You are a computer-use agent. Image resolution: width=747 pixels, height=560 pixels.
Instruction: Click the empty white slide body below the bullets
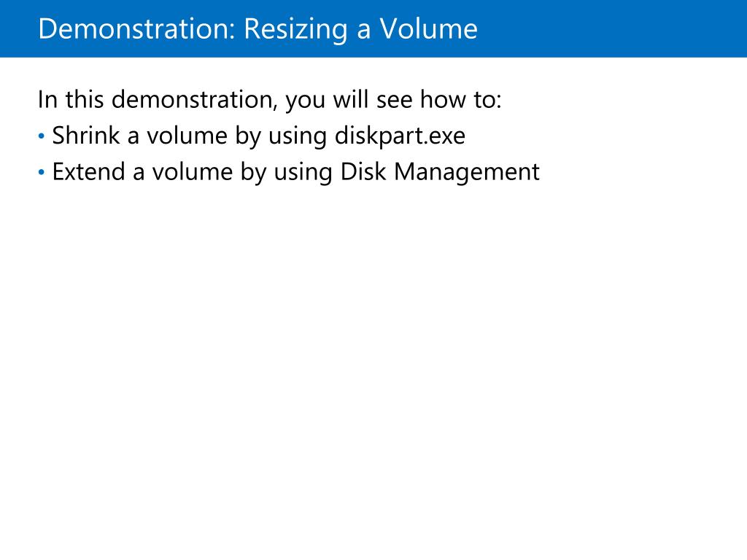(x=373, y=371)
